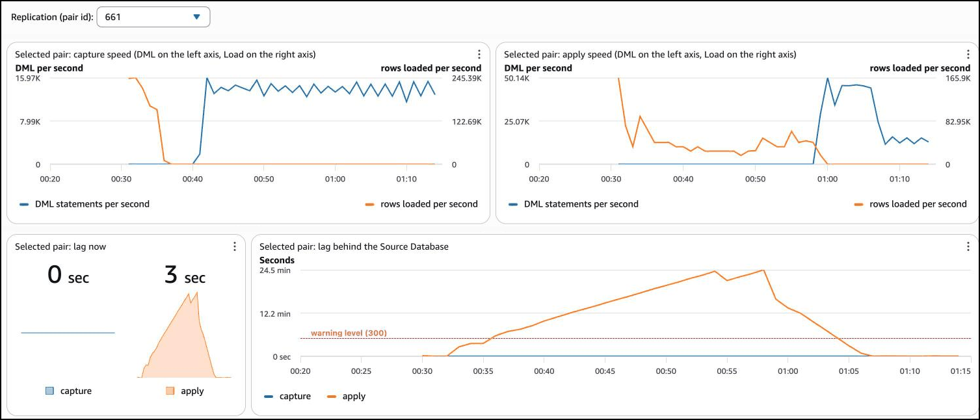The width and height of the screenshot is (980, 420).
Task: Click '245.39K' axis value in capture speed chart
Action: pos(466,79)
